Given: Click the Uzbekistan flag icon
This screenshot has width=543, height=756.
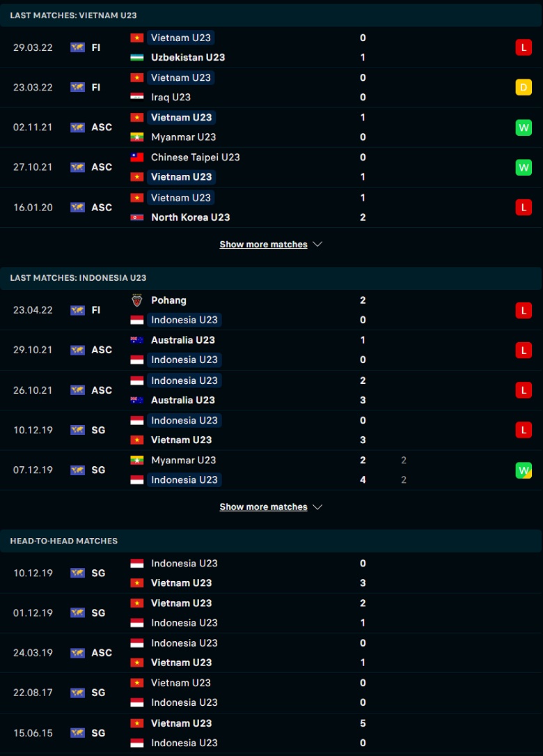Looking at the screenshot, I should click(x=137, y=57).
